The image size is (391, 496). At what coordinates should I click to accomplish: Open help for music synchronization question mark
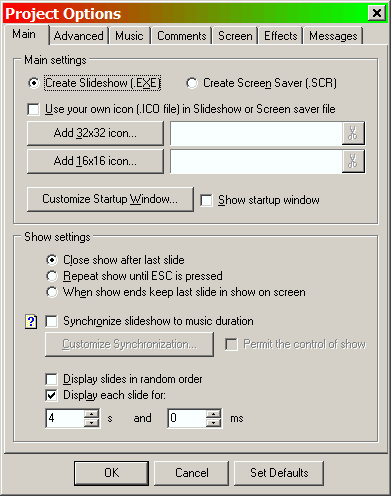(31, 322)
